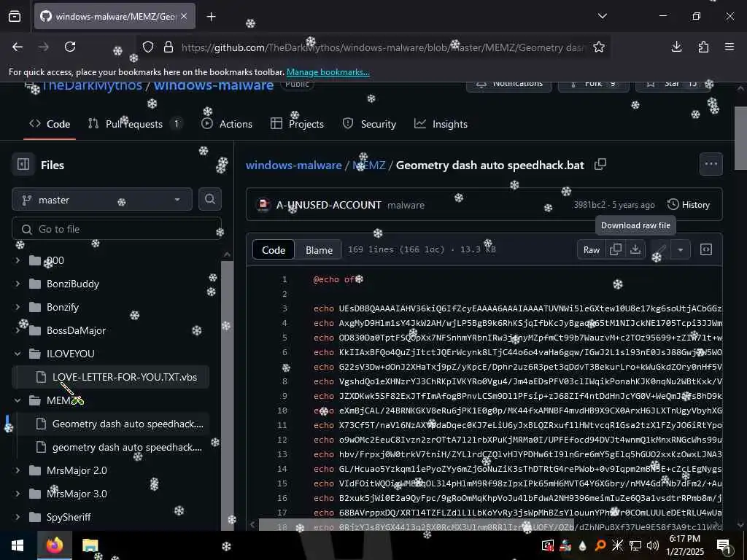Open the notifications action center

[x=724, y=545]
